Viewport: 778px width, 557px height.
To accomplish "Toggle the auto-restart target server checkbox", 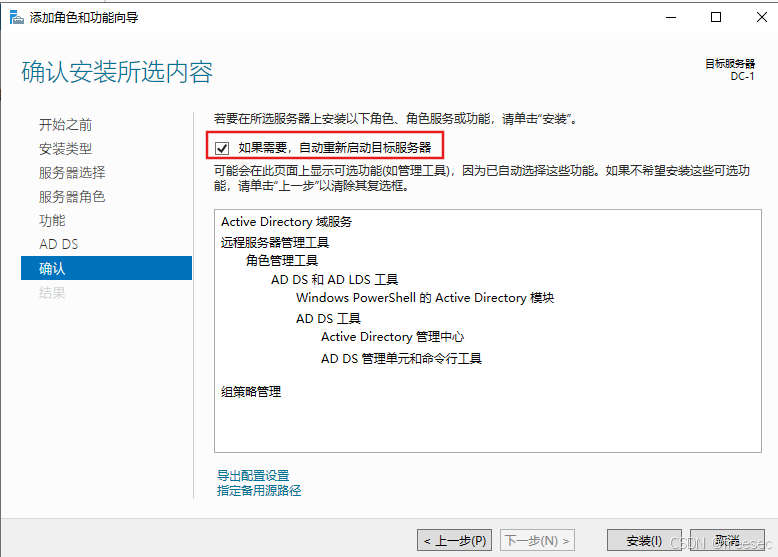I will 222,148.
